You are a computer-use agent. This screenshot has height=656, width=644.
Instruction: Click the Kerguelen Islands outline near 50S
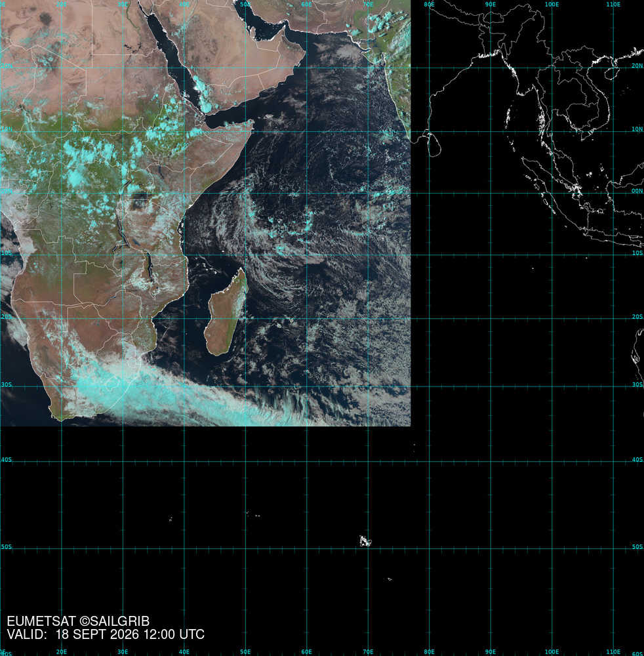point(365,541)
